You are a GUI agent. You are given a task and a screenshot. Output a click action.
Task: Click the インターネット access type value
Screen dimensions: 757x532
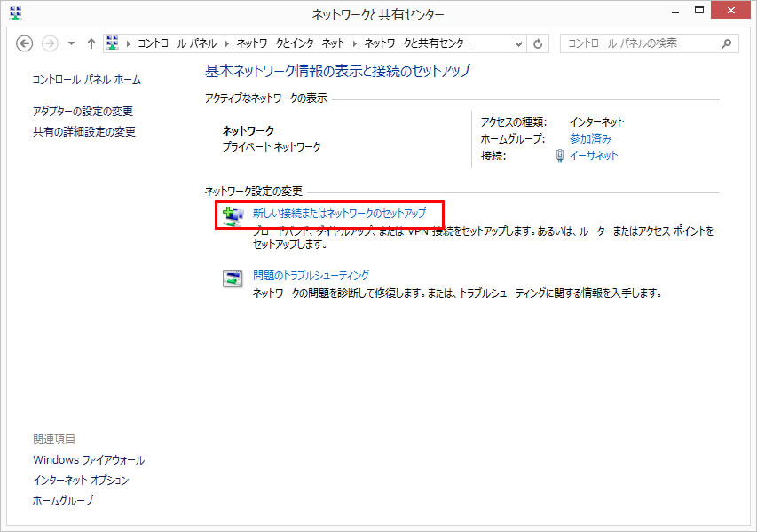[596, 122]
